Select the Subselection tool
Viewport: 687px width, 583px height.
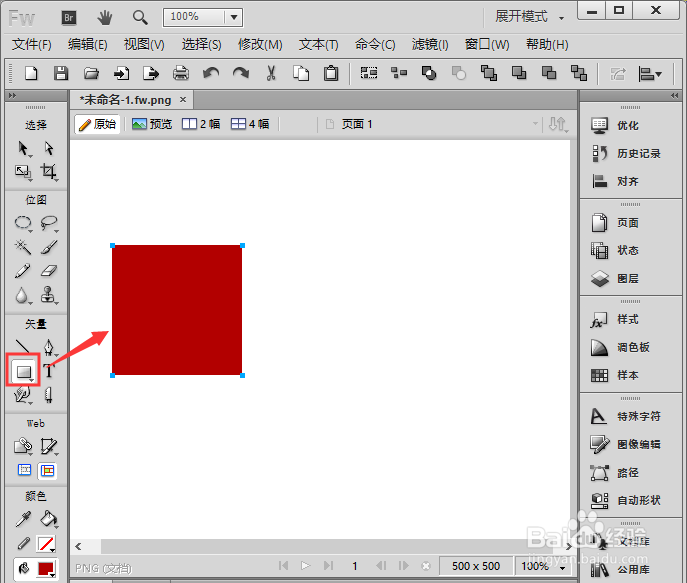point(49,148)
